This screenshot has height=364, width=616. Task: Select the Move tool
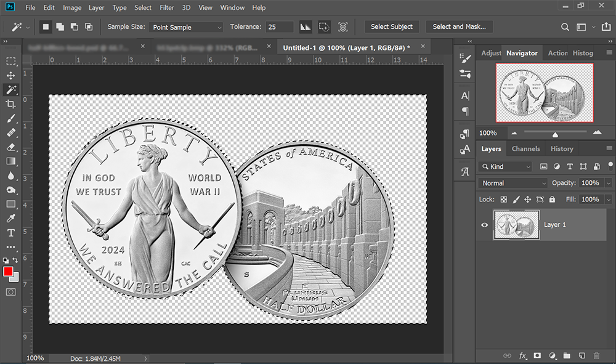11,75
